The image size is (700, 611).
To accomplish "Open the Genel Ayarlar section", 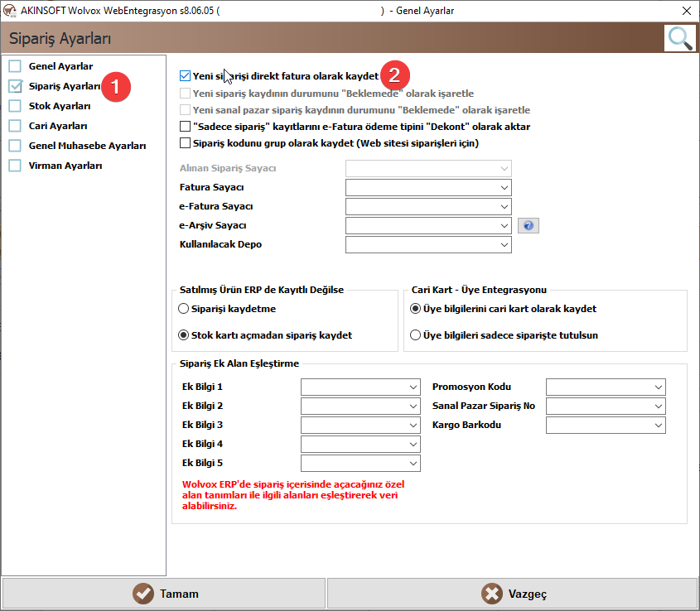I will (x=60, y=66).
